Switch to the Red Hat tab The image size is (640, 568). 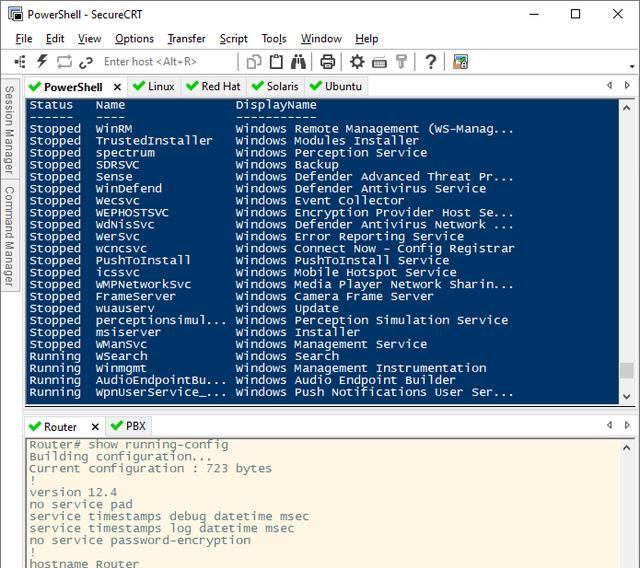point(213,86)
